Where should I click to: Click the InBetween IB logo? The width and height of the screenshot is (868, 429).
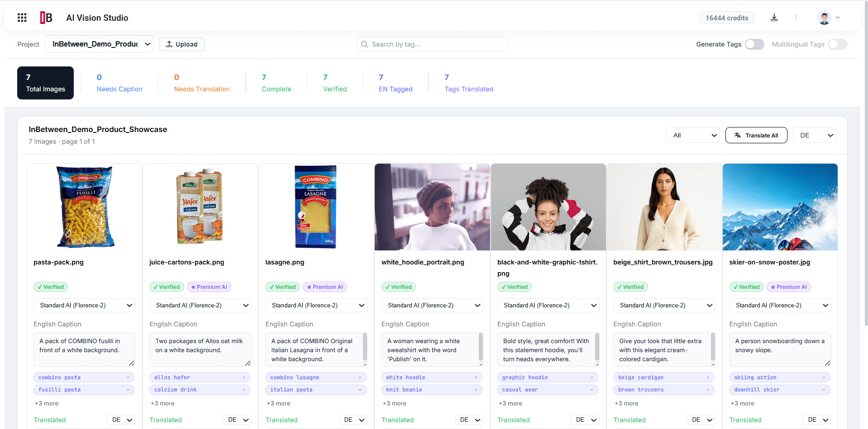pyautogui.click(x=46, y=18)
